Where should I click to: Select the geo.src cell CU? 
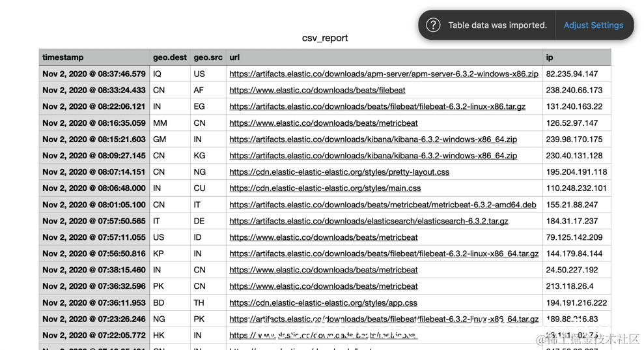(x=208, y=188)
